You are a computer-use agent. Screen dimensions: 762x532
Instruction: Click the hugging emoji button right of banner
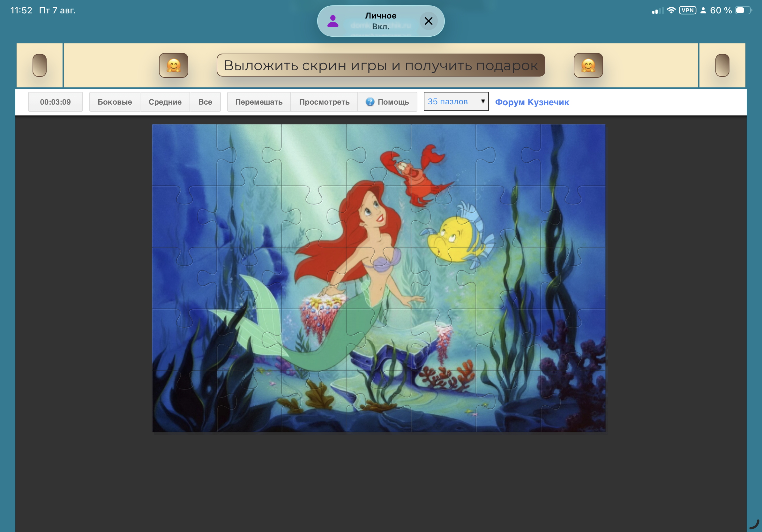click(588, 65)
